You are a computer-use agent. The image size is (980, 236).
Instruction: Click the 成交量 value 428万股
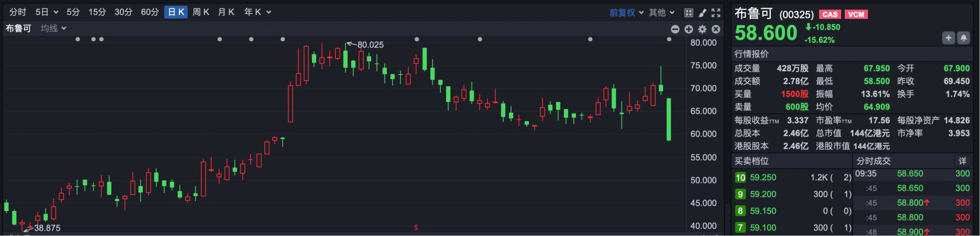click(x=793, y=68)
